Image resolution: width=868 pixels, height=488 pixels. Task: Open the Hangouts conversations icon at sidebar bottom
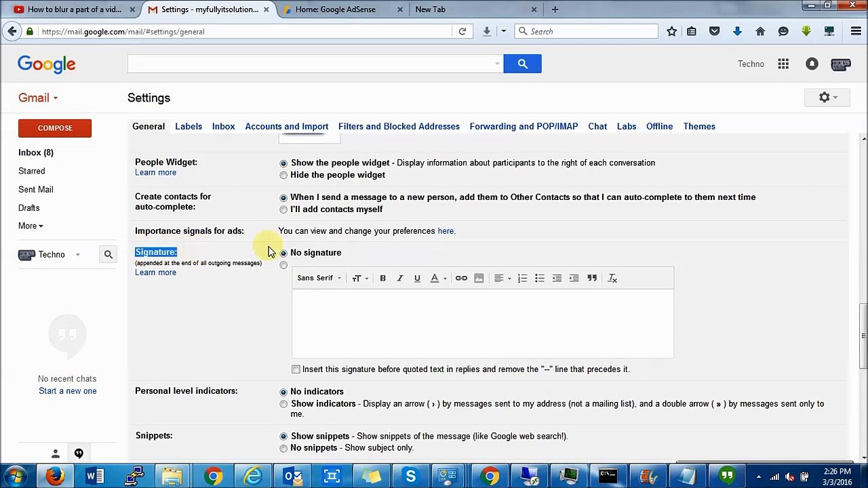pyautogui.click(x=79, y=453)
